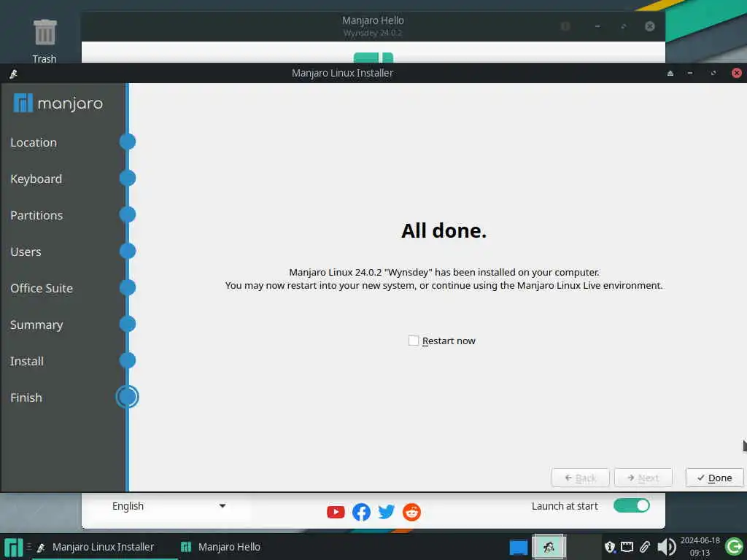The width and height of the screenshot is (747, 560).
Task: Close the Manjaro Linux Installer window
Action: [x=737, y=73]
